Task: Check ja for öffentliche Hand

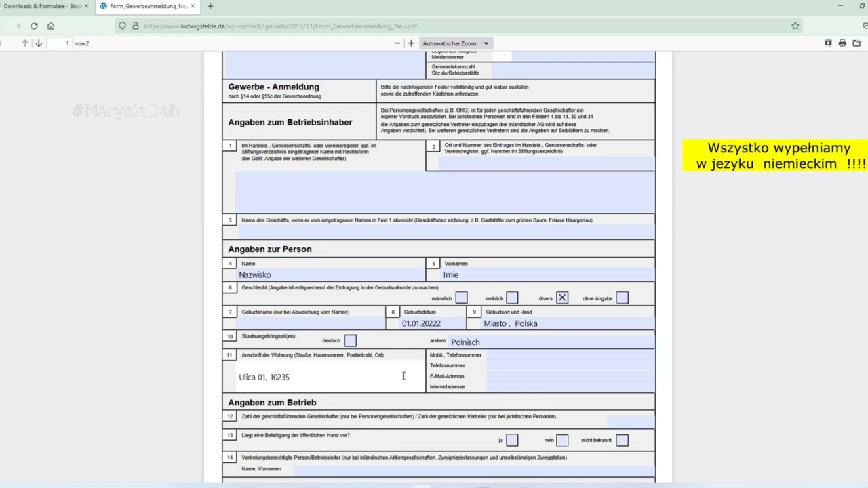Action: (x=512, y=441)
